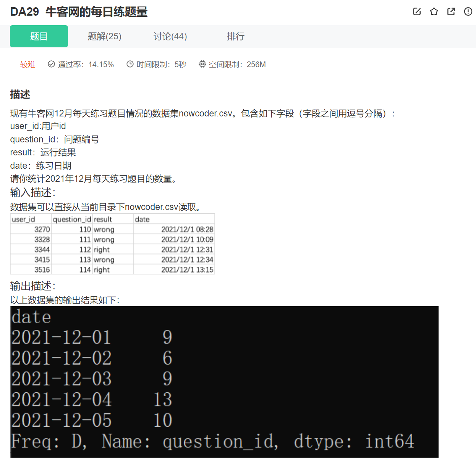The height and width of the screenshot is (463, 476).
Task: Click table cell 3344
Action: [x=31, y=249]
